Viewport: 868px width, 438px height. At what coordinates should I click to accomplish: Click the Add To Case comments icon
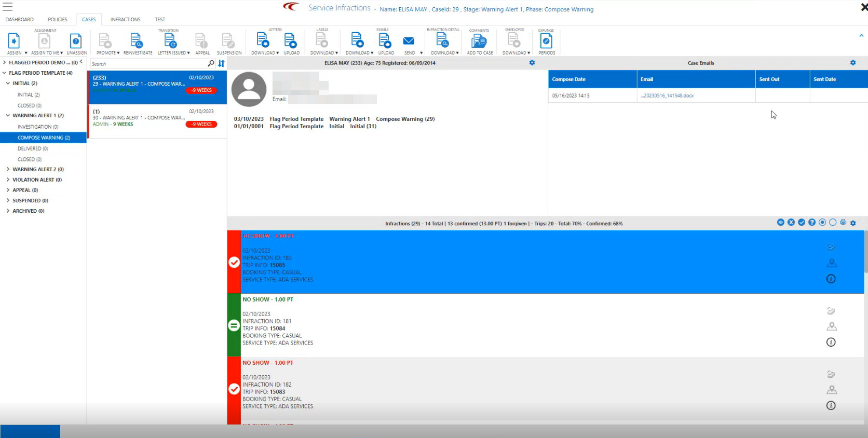click(x=479, y=41)
